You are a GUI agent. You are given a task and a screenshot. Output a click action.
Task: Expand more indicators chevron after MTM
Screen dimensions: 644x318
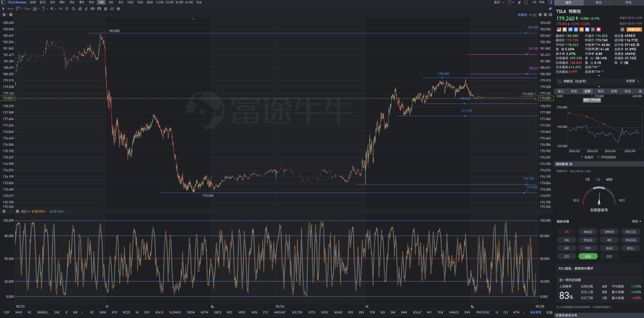pyautogui.click(x=524, y=312)
